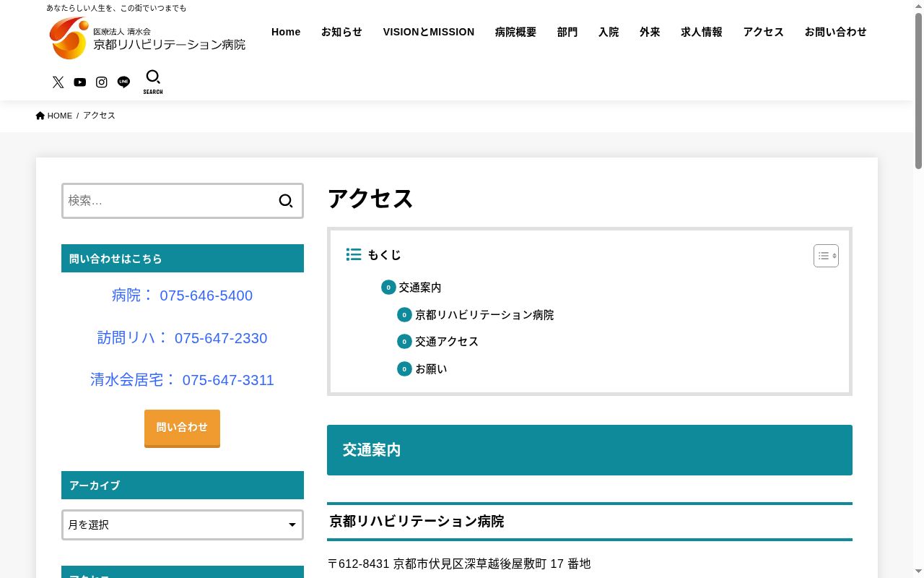Screen dimensions: 924x578
Task: Click the もくじ list icon
Action: (x=354, y=254)
